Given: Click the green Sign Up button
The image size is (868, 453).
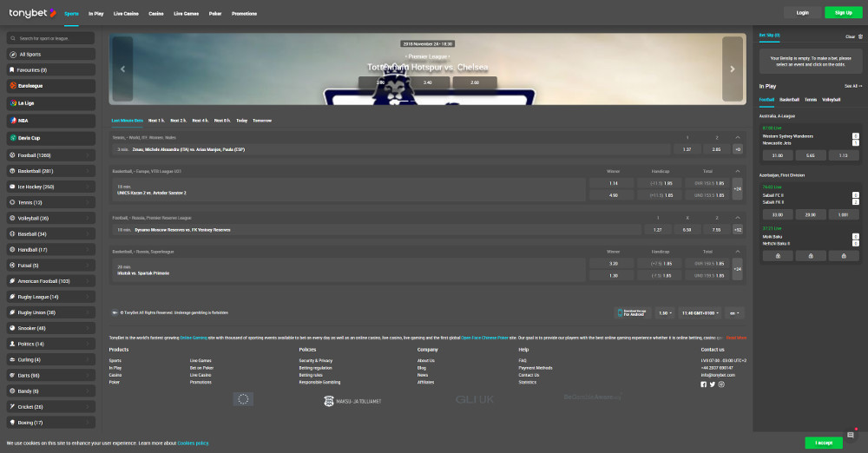Looking at the screenshot, I should pos(844,13).
